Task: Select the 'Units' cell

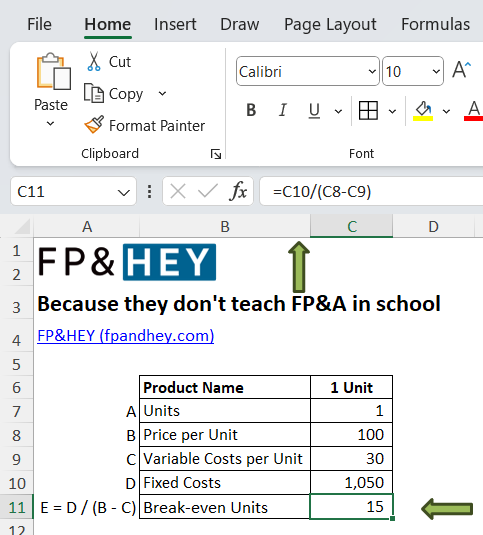Action: point(225,411)
